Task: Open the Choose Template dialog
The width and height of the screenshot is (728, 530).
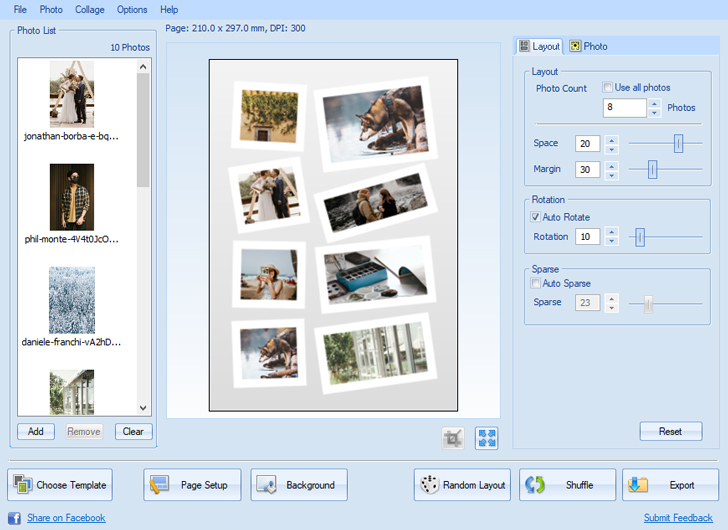Action: tap(61, 485)
